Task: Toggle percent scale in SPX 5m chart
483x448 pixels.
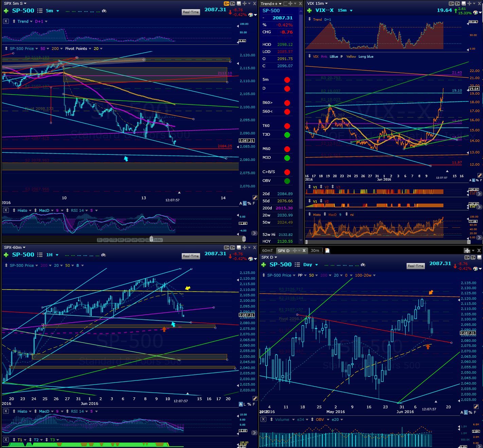Action: coord(249,203)
